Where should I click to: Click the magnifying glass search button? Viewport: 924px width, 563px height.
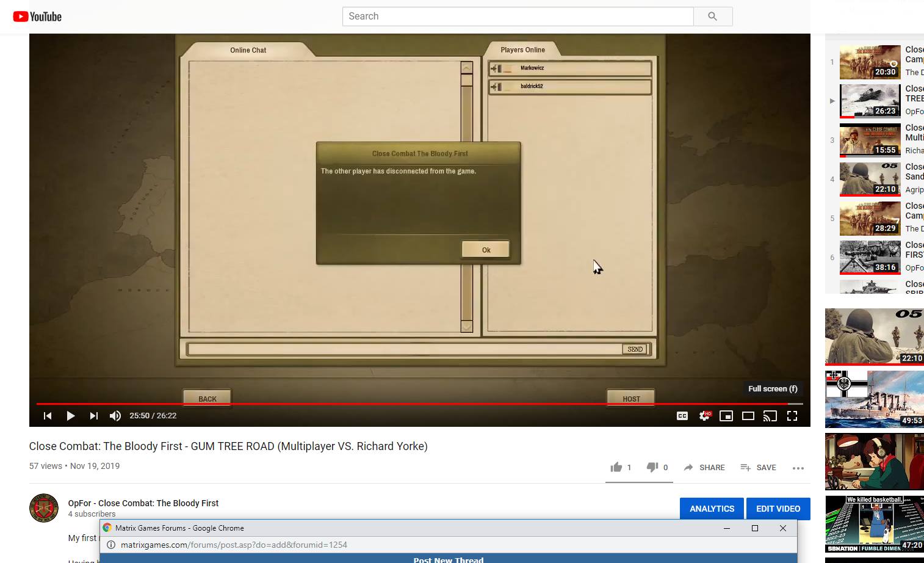pos(713,16)
